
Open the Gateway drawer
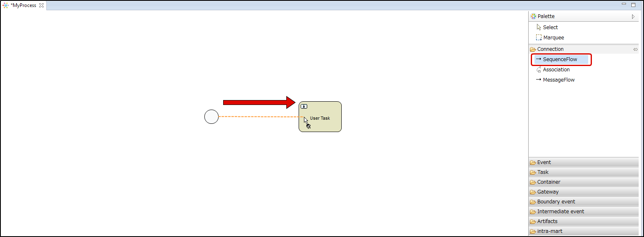pyautogui.click(x=584, y=192)
